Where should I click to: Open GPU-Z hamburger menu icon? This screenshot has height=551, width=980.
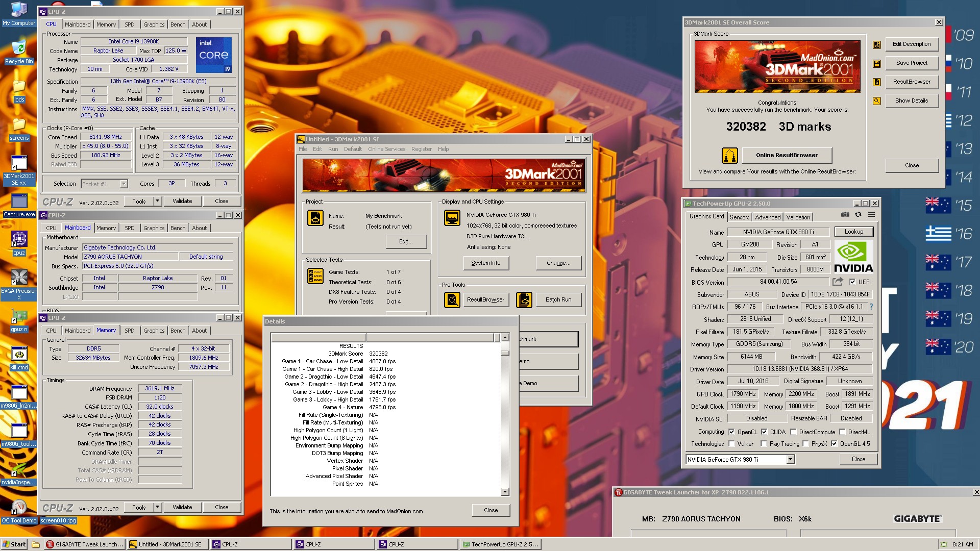872,215
